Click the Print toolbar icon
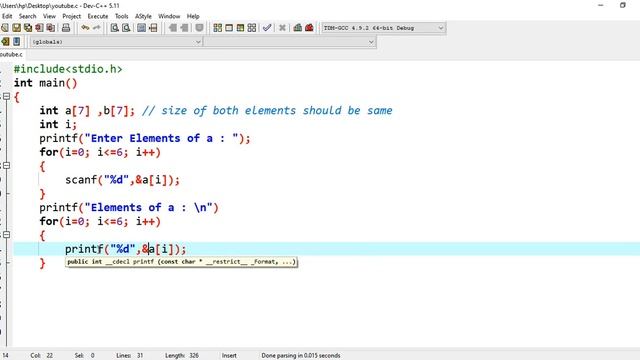Image resolution: width=640 pixels, height=360 pixels. pyautogui.click(x=66, y=28)
